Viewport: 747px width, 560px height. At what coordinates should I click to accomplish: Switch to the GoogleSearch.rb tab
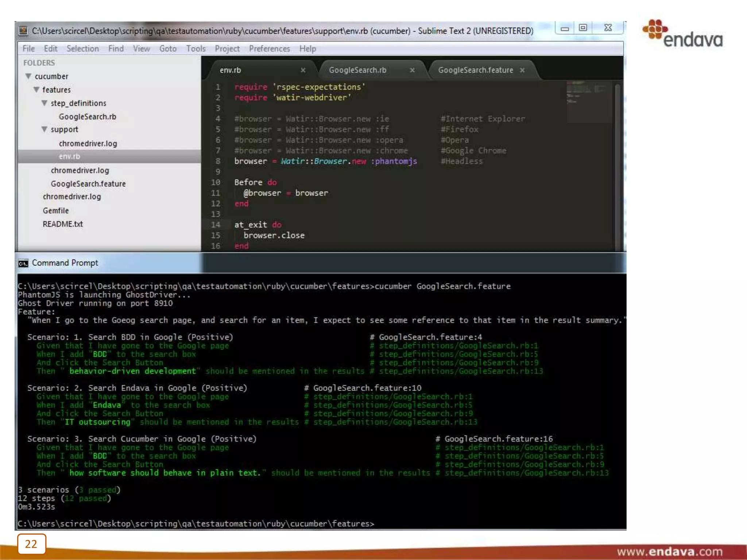point(357,70)
